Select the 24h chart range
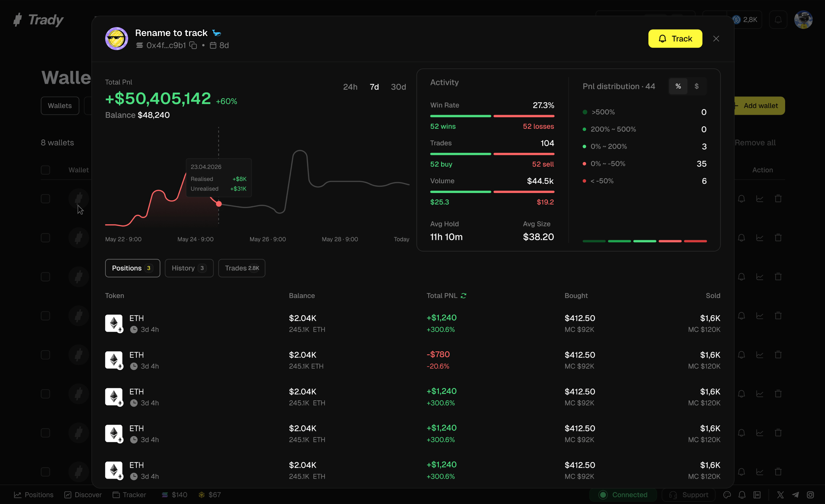The width and height of the screenshot is (825, 504). point(350,87)
